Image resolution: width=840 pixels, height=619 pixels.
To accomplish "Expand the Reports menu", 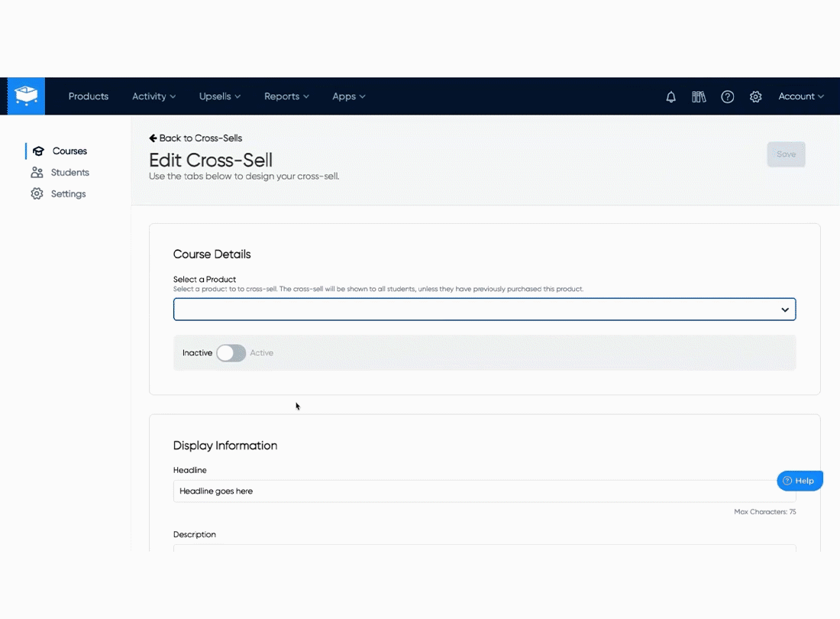I will click(x=286, y=96).
